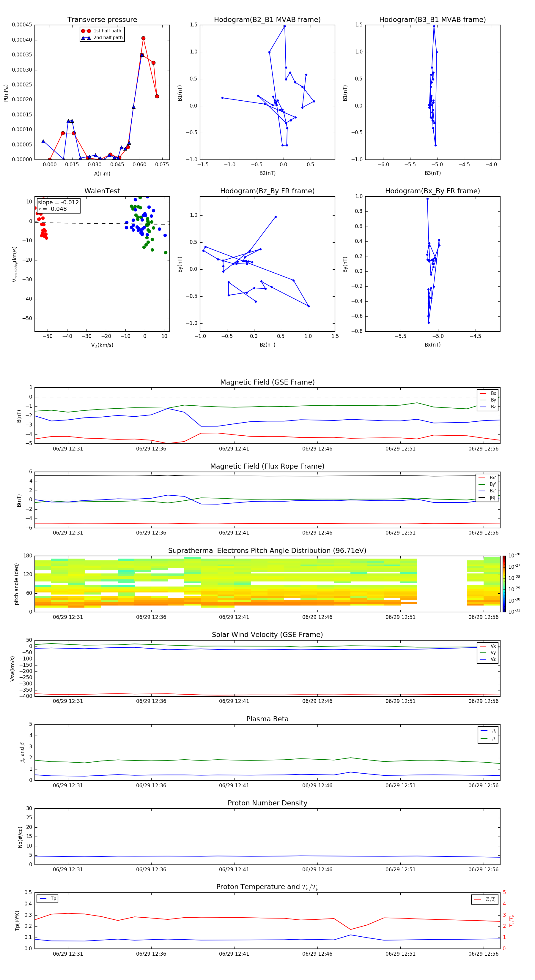Click 'By' in GSE magnetic field legend
535x980 pixels.
click(488, 400)
